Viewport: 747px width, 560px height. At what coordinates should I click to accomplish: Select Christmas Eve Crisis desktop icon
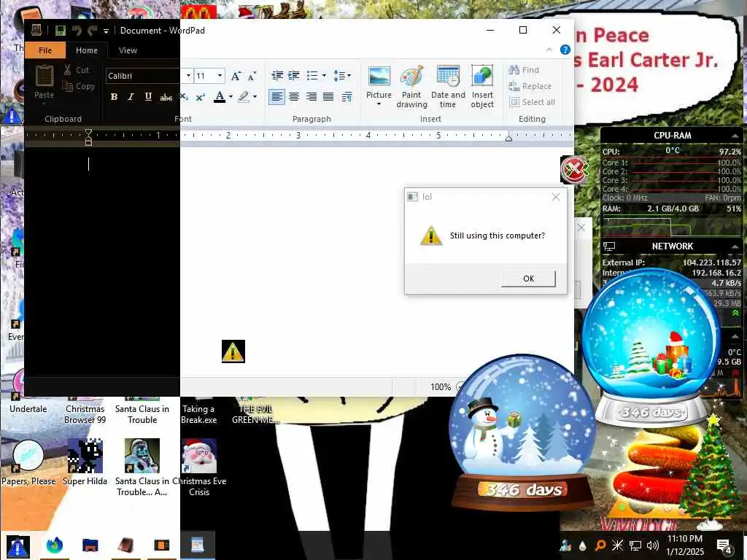199,467
